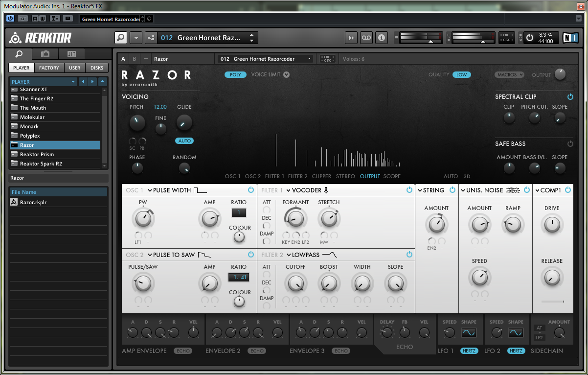This screenshot has height=375, width=588.
Task: Toggle the QUALITY LOW button
Action: point(461,75)
